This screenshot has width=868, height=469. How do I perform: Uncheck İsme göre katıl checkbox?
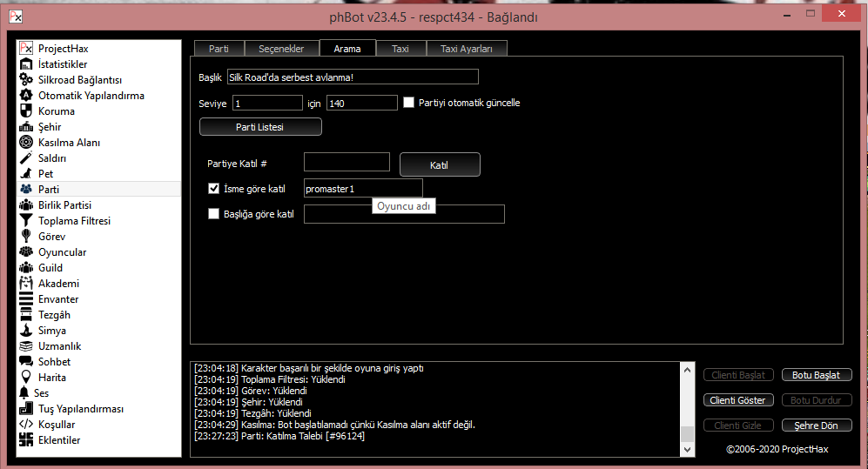pyautogui.click(x=214, y=188)
